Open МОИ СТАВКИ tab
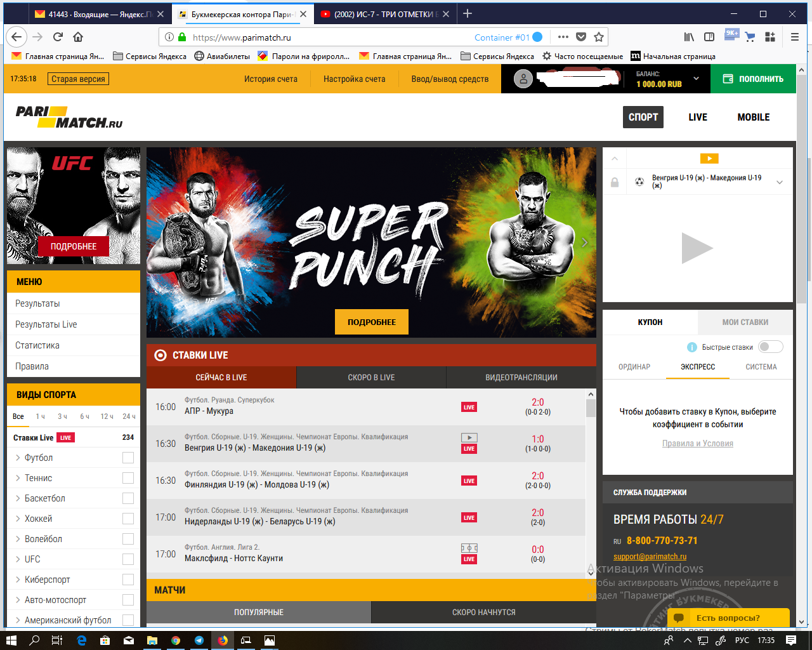 point(745,322)
